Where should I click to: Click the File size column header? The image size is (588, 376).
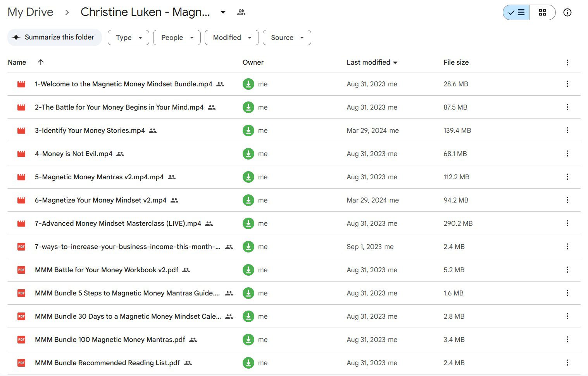pos(456,62)
